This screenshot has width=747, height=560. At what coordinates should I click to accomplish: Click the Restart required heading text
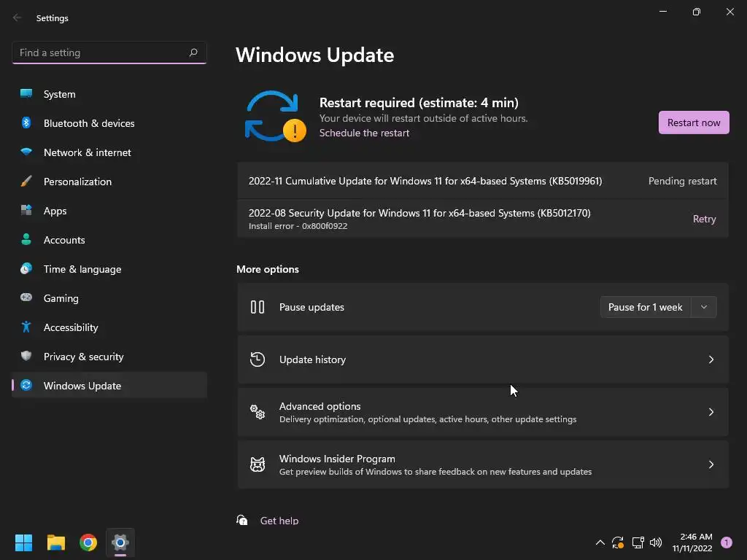[x=419, y=102]
